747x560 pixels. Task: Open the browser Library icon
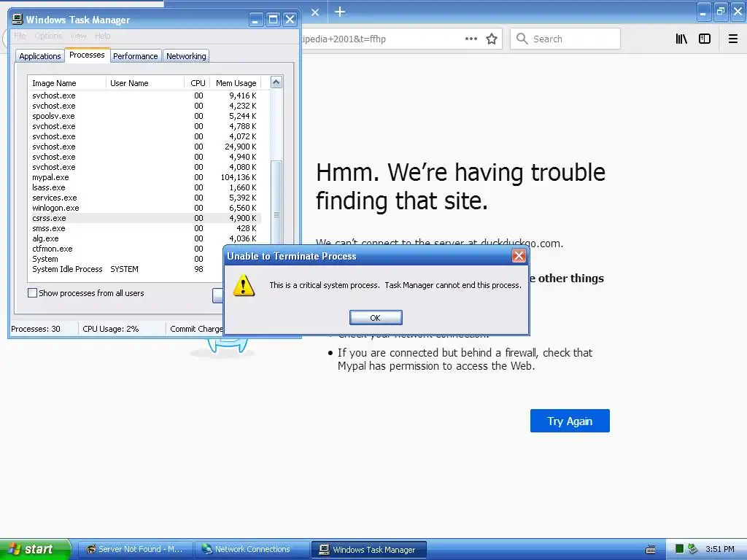(681, 39)
